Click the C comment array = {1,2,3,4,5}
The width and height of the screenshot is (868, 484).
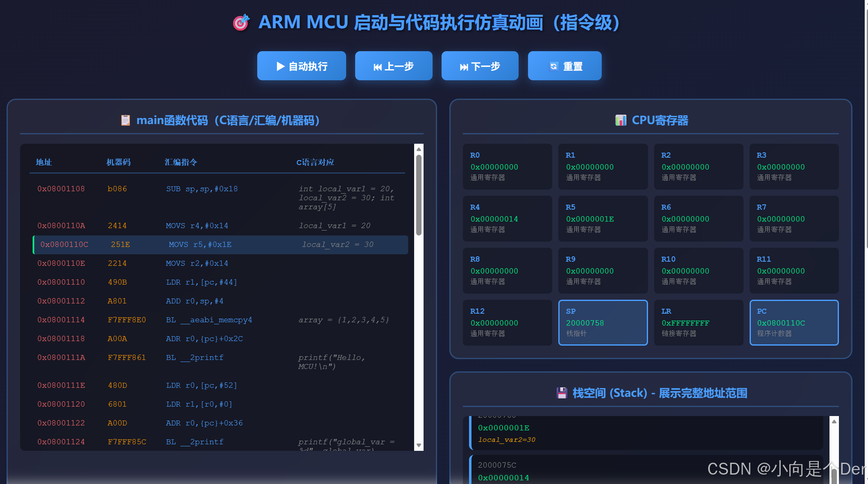pyautogui.click(x=344, y=320)
